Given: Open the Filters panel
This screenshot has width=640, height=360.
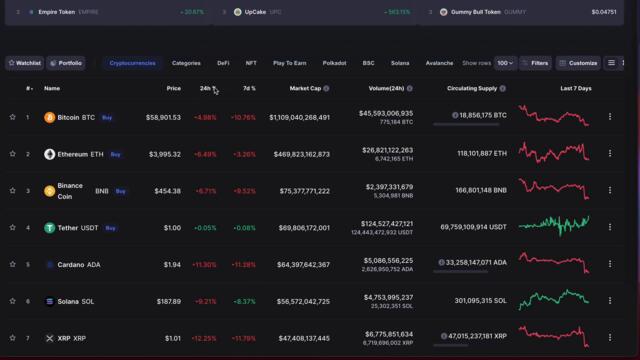Looking at the screenshot, I should 535,63.
